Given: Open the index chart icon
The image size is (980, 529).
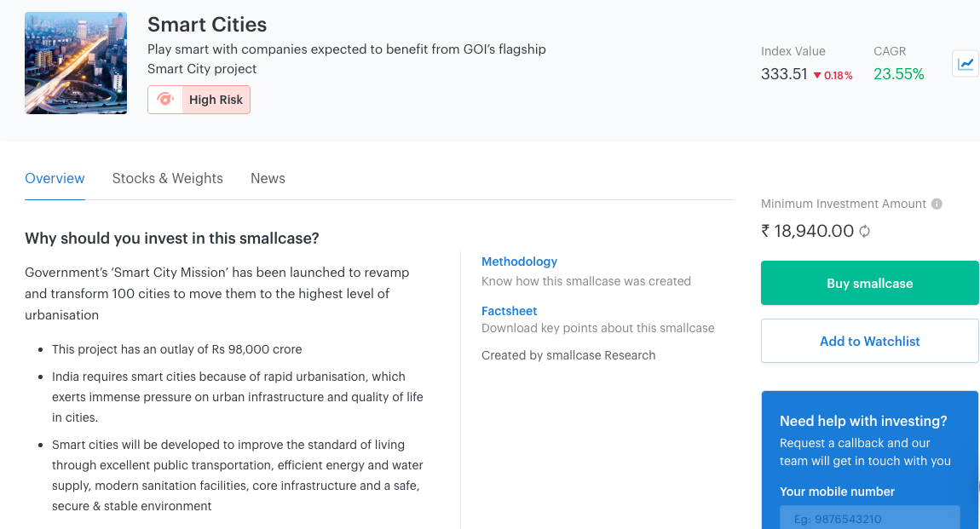Looking at the screenshot, I should pos(966,63).
